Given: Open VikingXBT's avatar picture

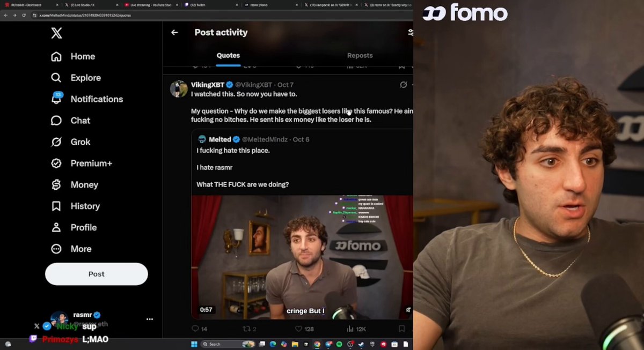Looking at the screenshot, I should pyautogui.click(x=179, y=89).
